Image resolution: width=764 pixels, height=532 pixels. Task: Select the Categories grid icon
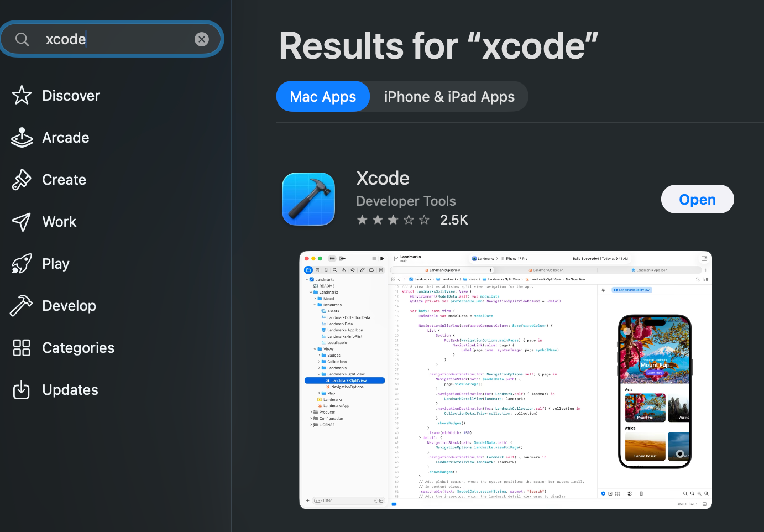click(22, 347)
